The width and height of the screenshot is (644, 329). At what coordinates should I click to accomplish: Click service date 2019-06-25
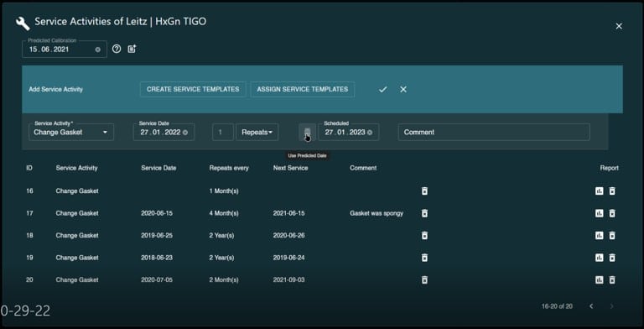click(x=157, y=235)
